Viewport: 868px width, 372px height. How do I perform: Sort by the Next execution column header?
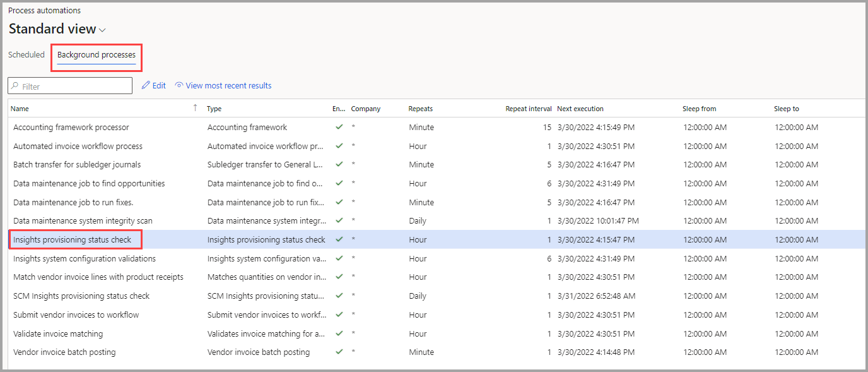click(580, 109)
